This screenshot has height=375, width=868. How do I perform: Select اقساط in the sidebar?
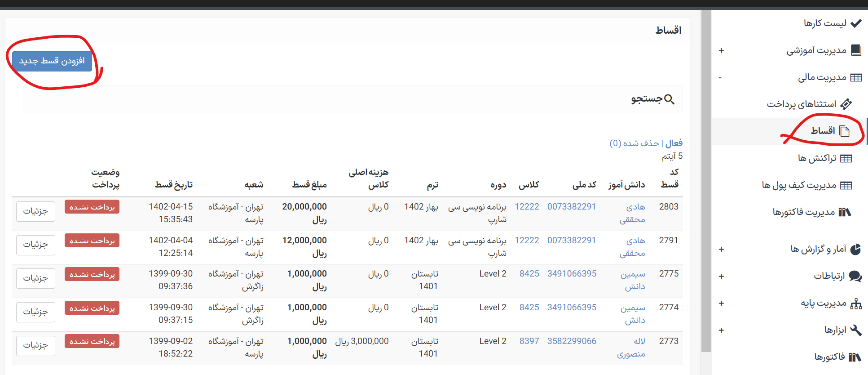point(823,131)
